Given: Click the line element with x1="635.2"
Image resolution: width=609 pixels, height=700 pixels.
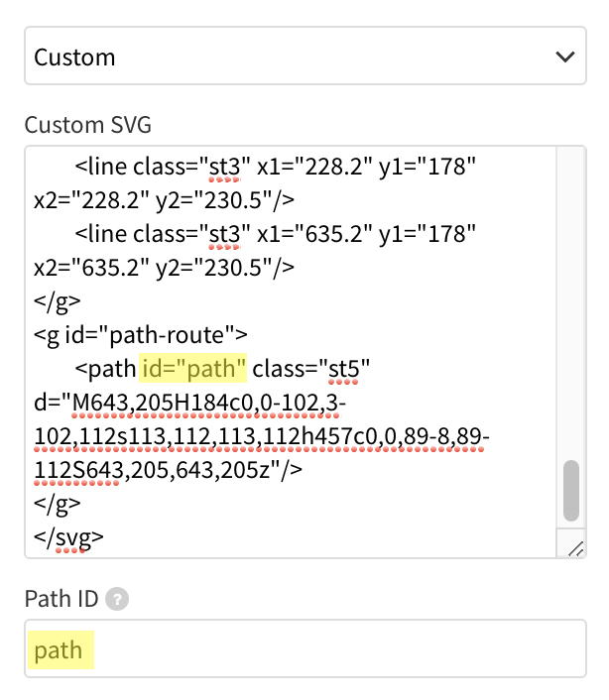Looking at the screenshot, I should click(x=278, y=234).
